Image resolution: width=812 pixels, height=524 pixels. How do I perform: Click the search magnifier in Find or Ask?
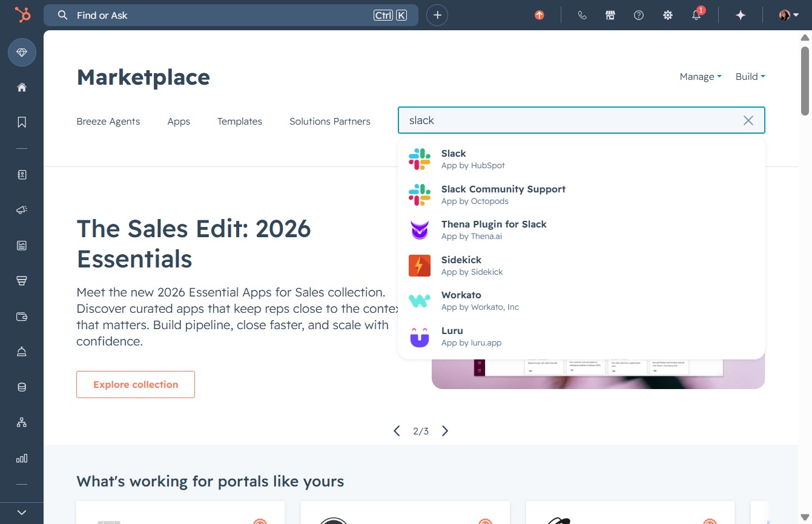pyautogui.click(x=62, y=15)
